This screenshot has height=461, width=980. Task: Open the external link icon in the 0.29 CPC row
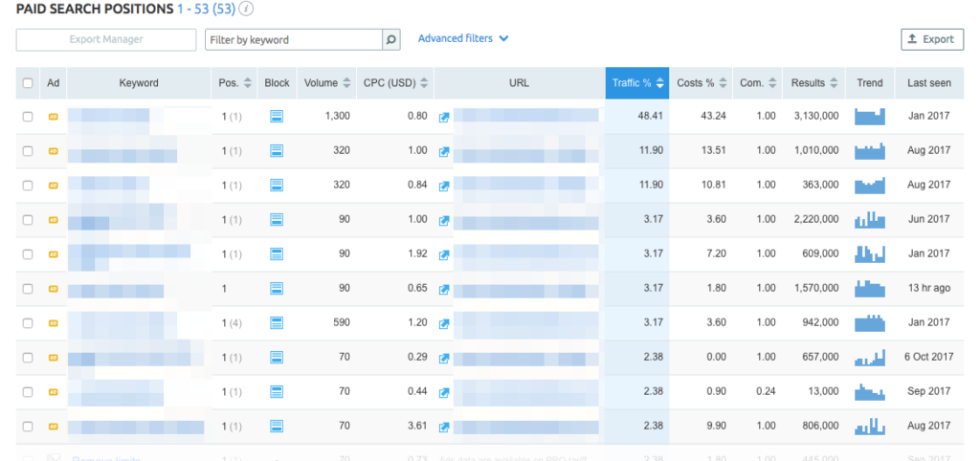coord(444,358)
